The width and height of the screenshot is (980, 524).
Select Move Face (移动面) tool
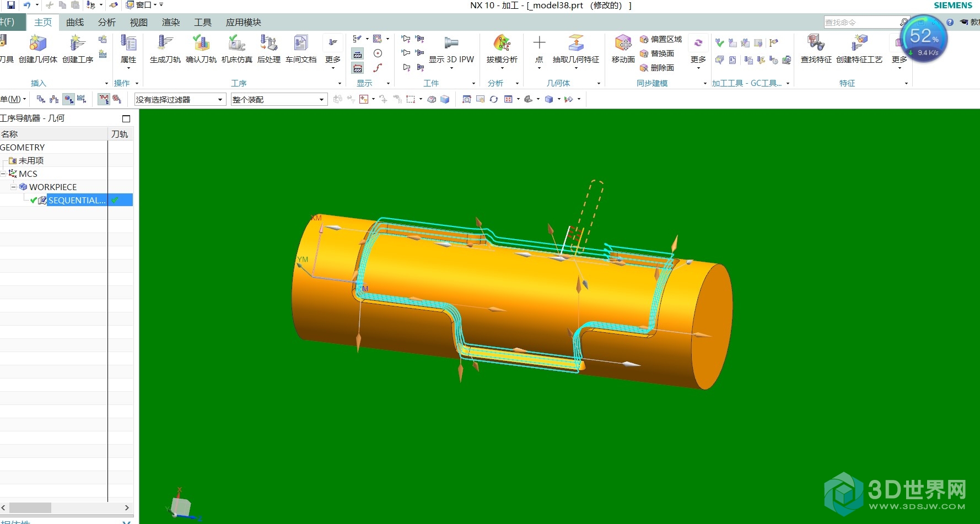[x=623, y=48]
